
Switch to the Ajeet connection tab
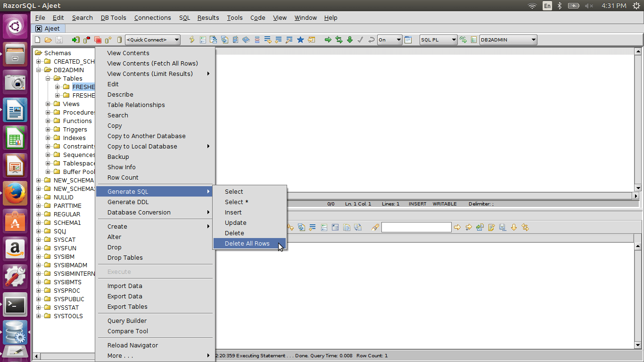[x=48, y=29]
